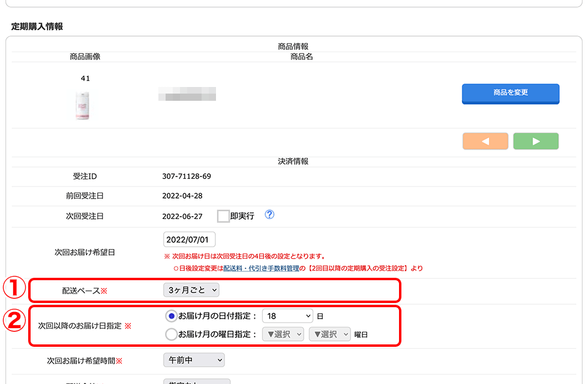The width and height of the screenshot is (588, 384).
Task: Click the 次回お届け希望日 date field
Action: 189,239
